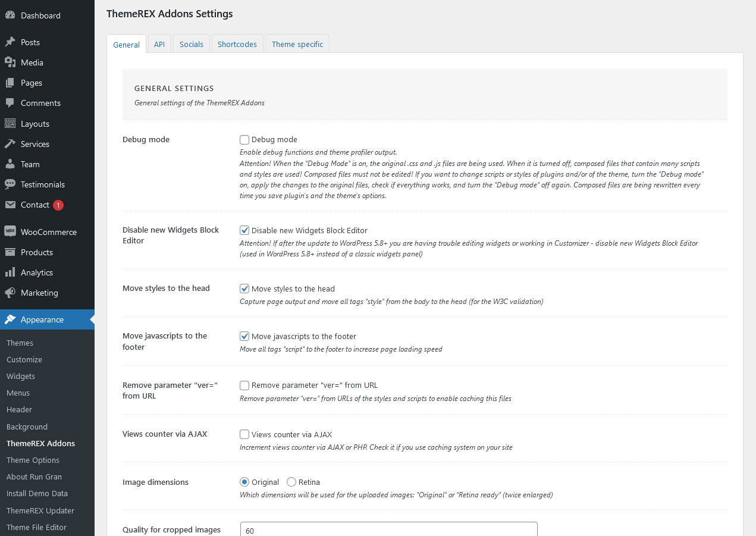Click the Products archive box icon

pyautogui.click(x=10, y=252)
